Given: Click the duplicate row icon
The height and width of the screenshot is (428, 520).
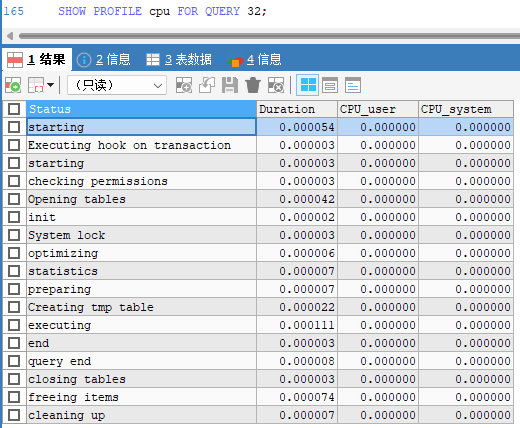Looking at the screenshot, I should [x=207, y=85].
